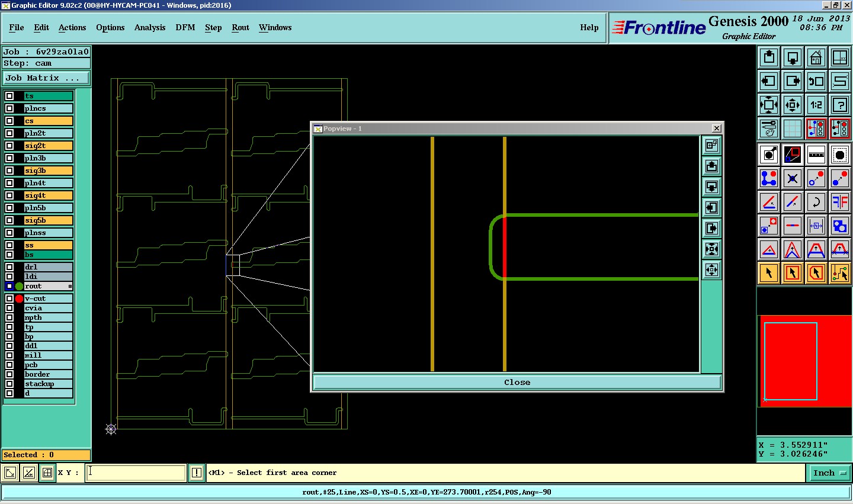Click the plain arrow select tool icon
This screenshot has width=853, height=504.
(x=769, y=273)
